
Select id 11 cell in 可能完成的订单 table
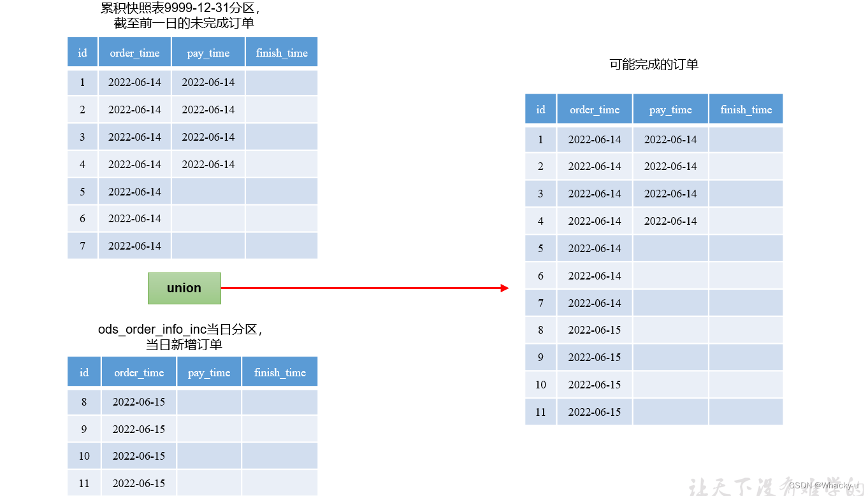(x=540, y=412)
